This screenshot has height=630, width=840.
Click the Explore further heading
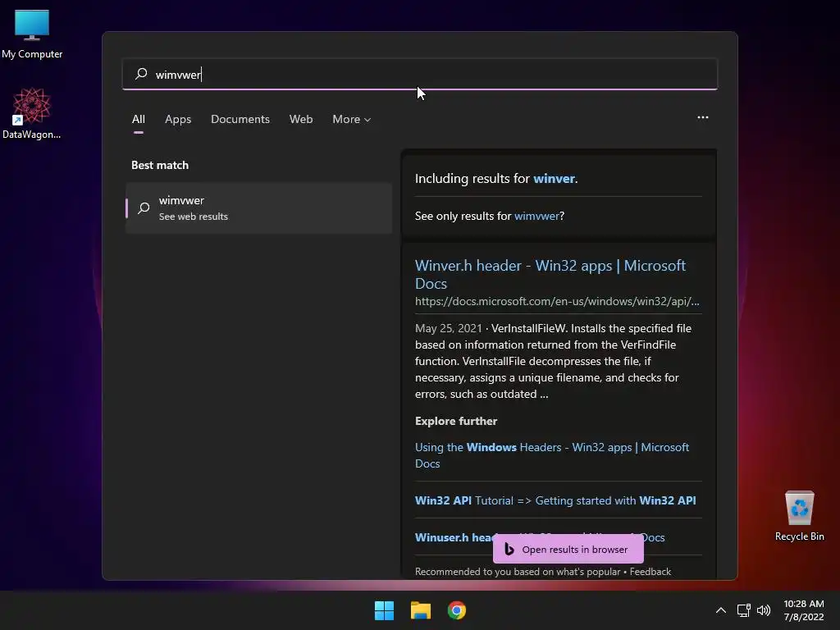pos(456,421)
